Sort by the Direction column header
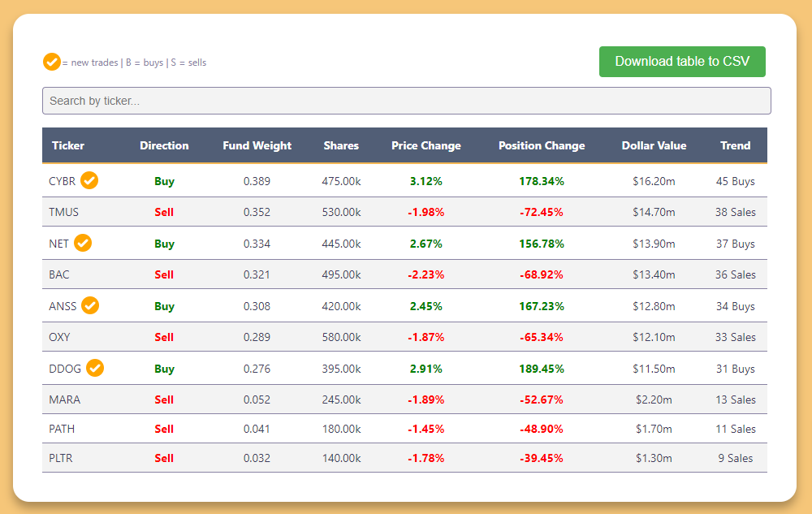 click(x=164, y=145)
